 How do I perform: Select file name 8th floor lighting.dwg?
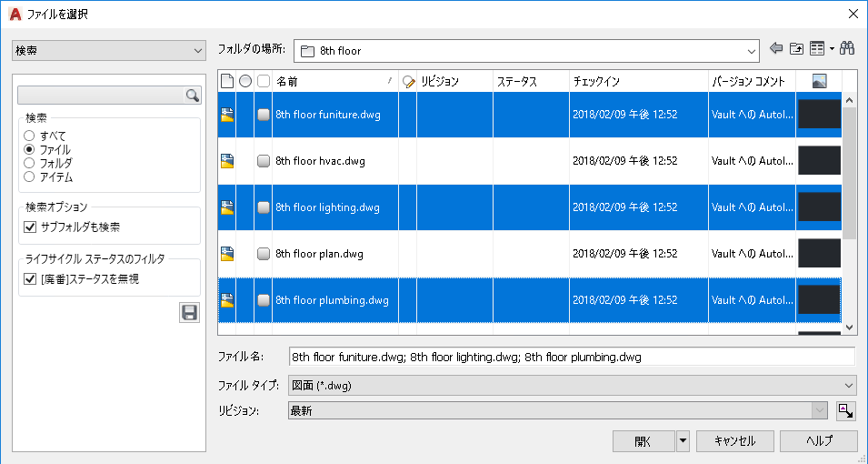(x=328, y=207)
